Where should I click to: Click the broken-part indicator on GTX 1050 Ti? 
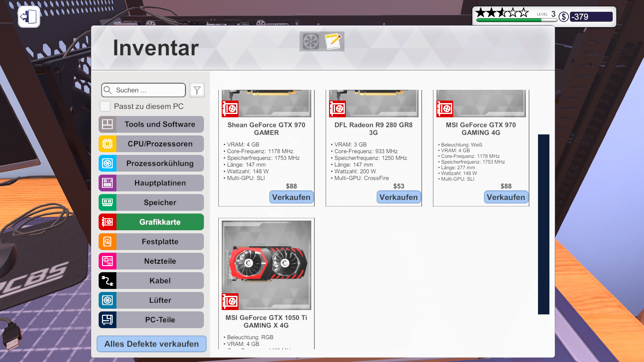tap(230, 301)
